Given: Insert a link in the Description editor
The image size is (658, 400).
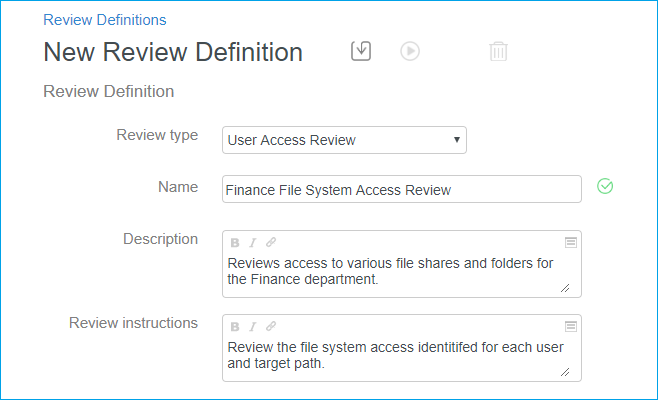Looking at the screenshot, I should point(270,242).
